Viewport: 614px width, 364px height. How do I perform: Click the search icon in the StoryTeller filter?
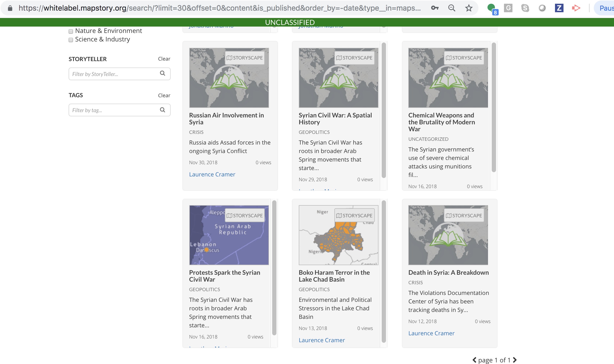click(162, 74)
